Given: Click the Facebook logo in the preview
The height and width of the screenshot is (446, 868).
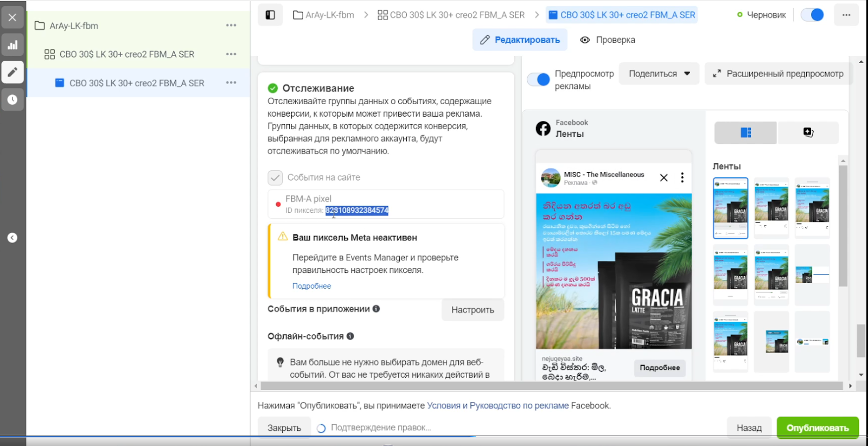Looking at the screenshot, I should click(x=543, y=129).
